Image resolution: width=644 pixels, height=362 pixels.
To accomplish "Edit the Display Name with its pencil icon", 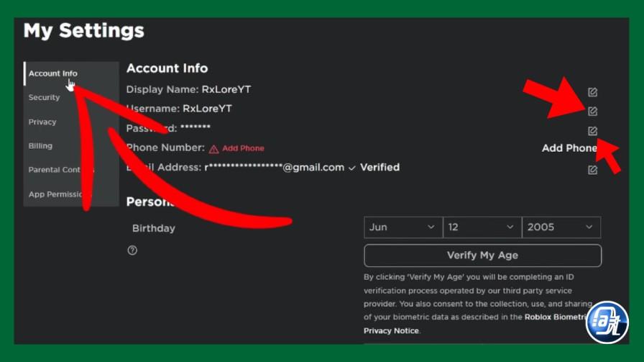I will pyautogui.click(x=592, y=92).
